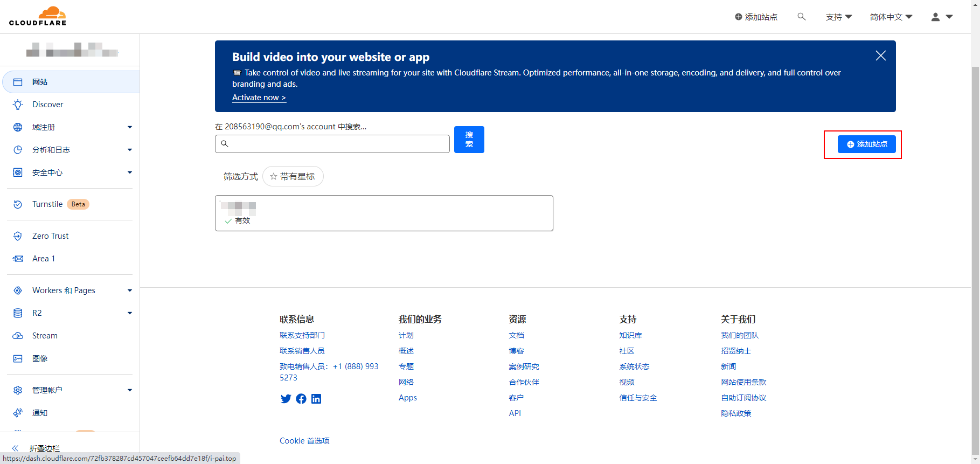Toggle the 带有星标 filter
Viewport: 980px width, 464px height.
(293, 176)
